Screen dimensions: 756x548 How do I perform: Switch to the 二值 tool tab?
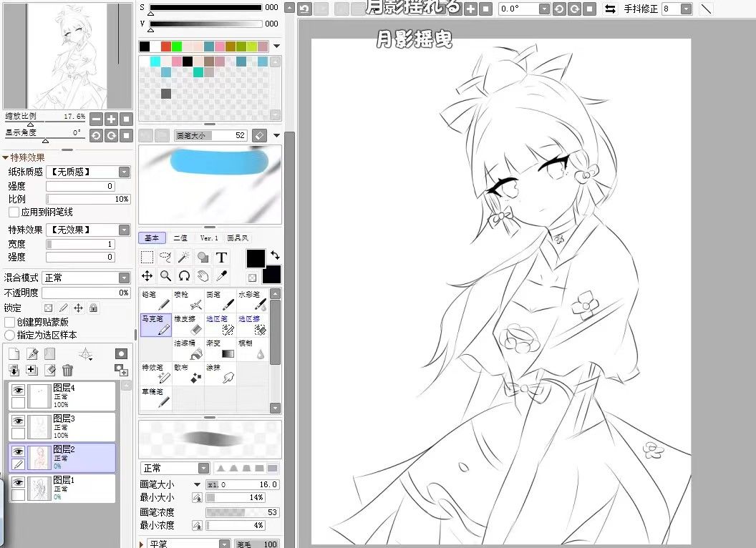180,238
